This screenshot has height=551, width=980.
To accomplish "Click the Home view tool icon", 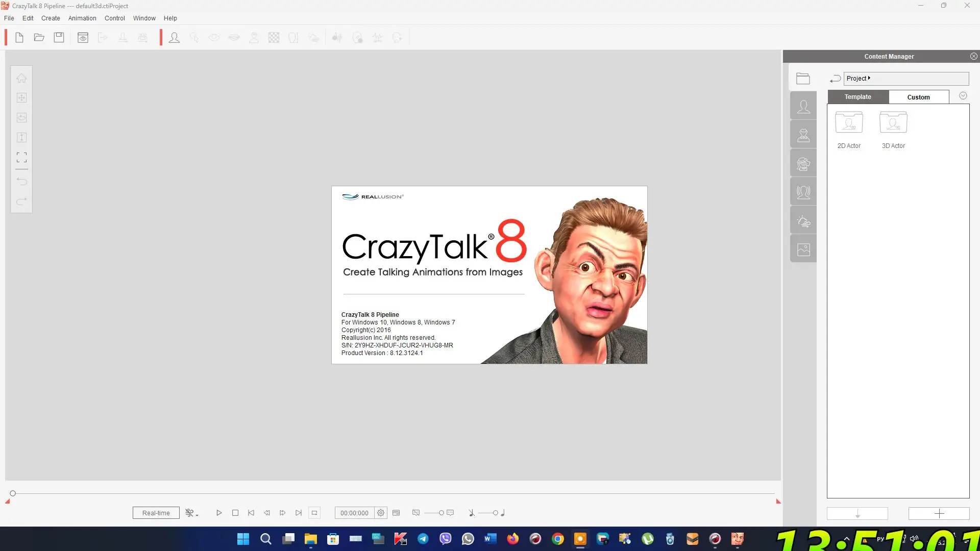I will (x=21, y=78).
